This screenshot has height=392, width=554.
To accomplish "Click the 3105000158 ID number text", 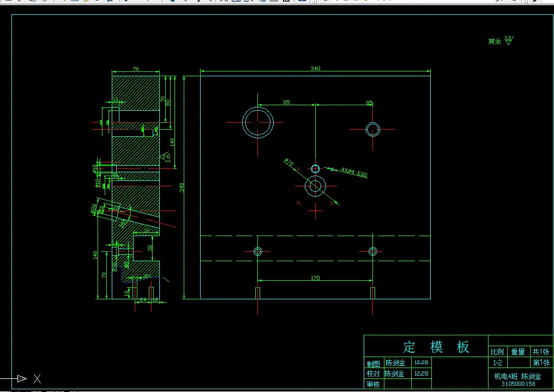I will click(518, 383).
